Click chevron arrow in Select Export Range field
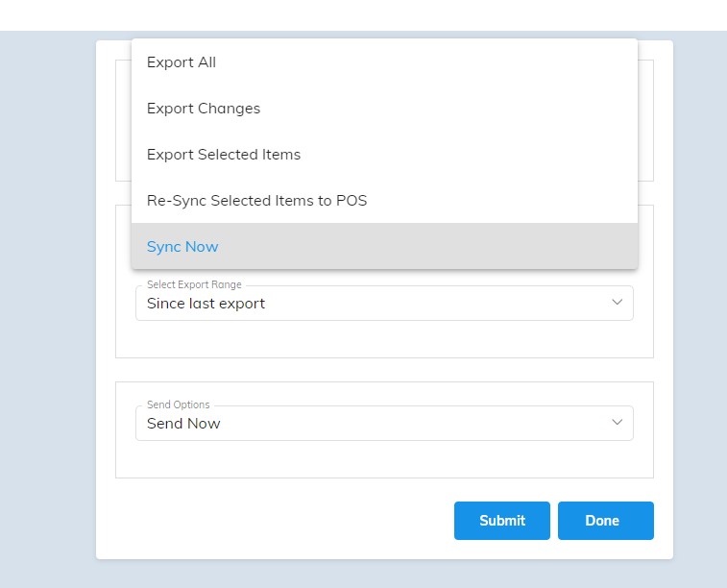This screenshot has height=588, width=727. (x=617, y=302)
